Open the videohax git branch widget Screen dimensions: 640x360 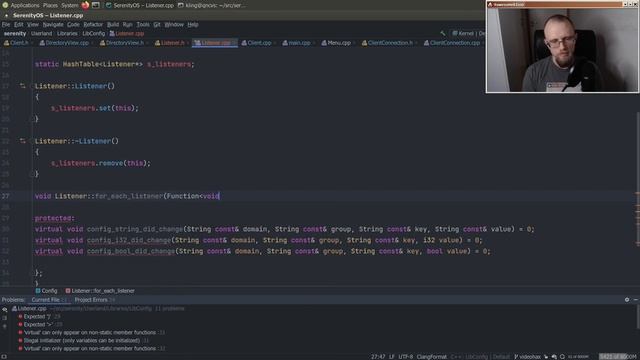527,357
